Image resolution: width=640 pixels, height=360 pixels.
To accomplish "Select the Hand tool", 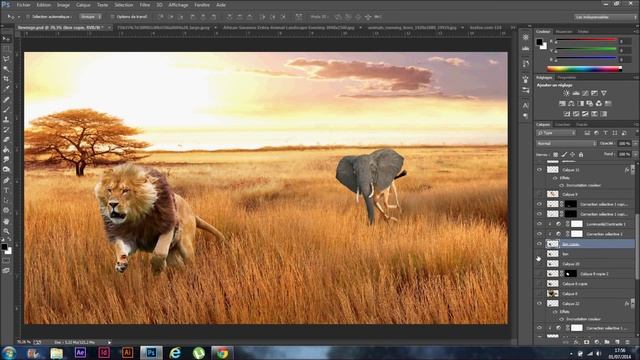I will tap(7, 221).
